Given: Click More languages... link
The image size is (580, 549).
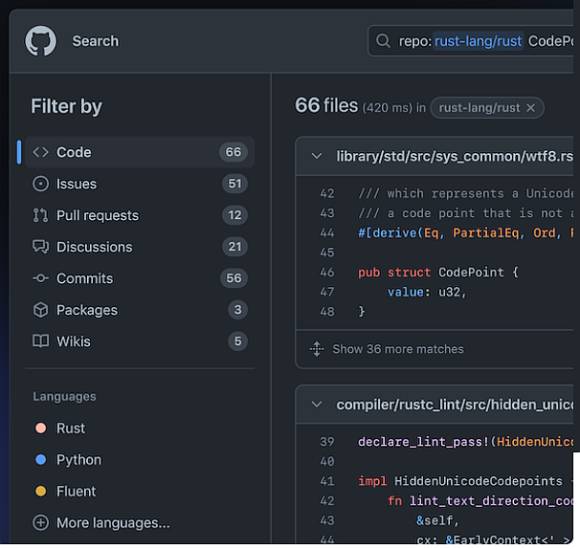Looking at the screenshot, I should (113, 523).
